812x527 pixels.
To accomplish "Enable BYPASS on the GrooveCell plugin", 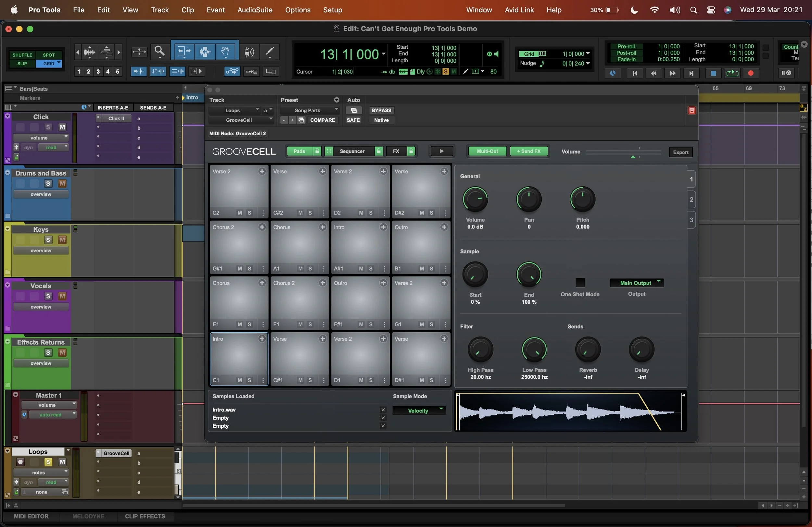I will click(x=381, y=110).
